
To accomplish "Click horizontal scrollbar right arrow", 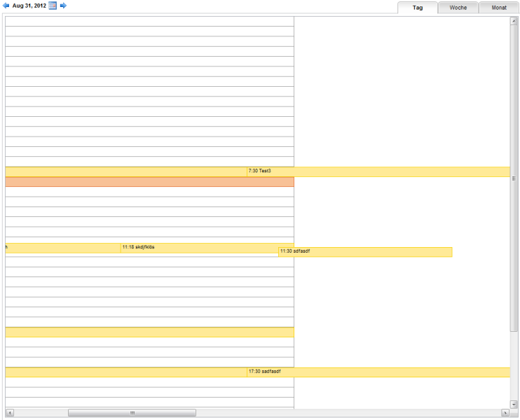I will pos(505,413).
